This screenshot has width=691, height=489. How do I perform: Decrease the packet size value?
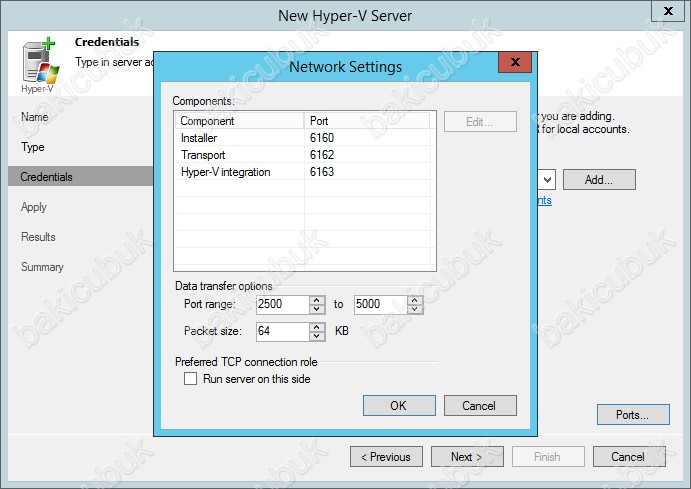316,337
